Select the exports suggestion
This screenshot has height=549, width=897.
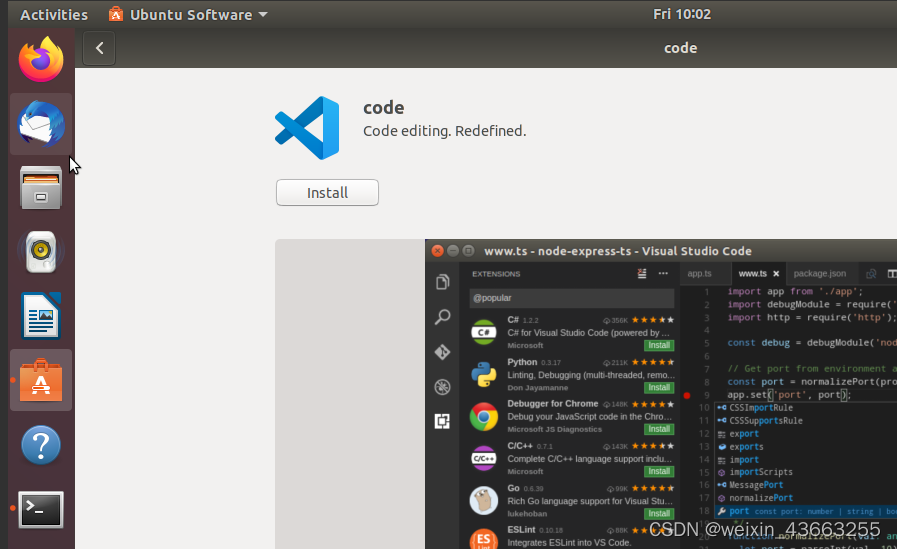click(x=747, y=447)
